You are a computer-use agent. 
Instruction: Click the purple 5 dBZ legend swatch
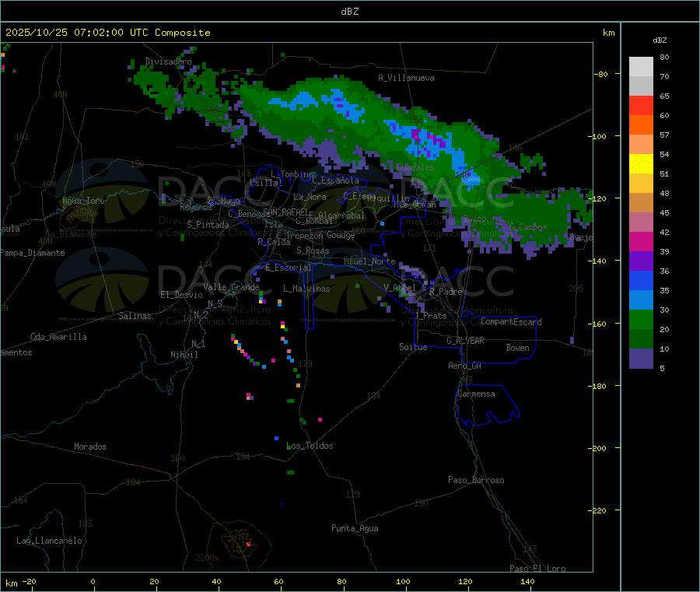click(641, 359)
